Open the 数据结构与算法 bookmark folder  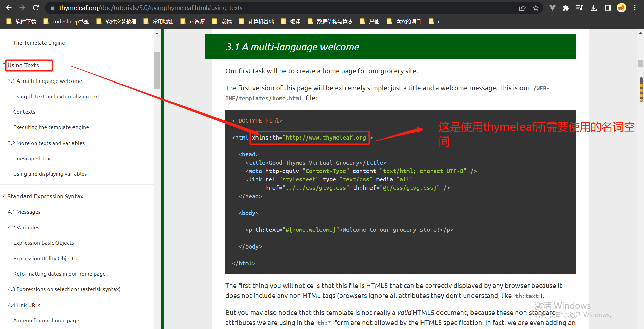[330, 21]
